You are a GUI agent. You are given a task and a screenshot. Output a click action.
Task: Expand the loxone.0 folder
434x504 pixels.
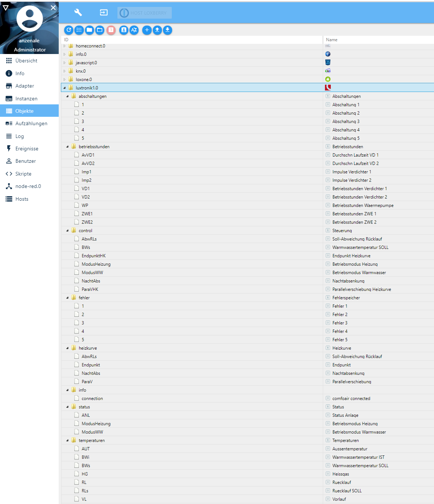(65, 80)
